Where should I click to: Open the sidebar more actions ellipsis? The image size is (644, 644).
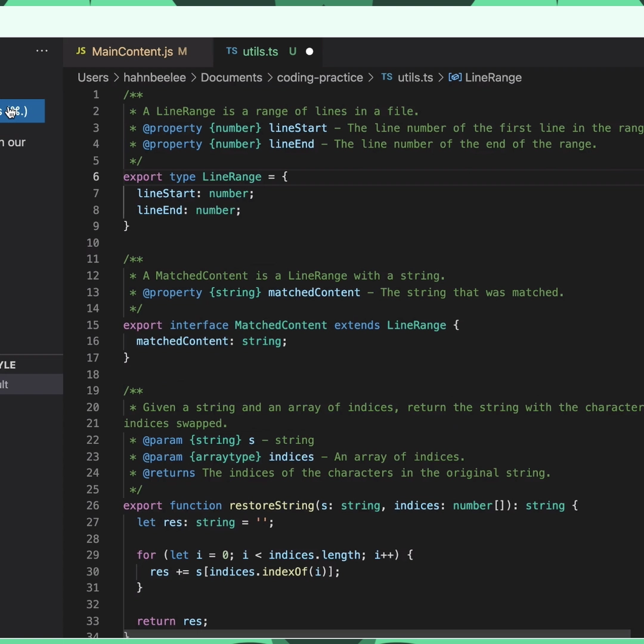click(x=42, y=51)
